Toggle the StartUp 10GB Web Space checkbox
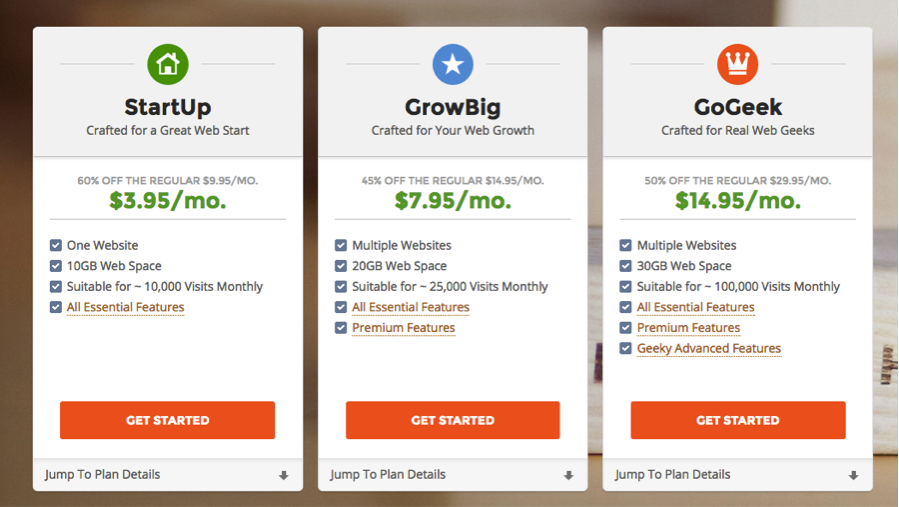This screenshot has width=899, height=507. click(x=56, y=266)
